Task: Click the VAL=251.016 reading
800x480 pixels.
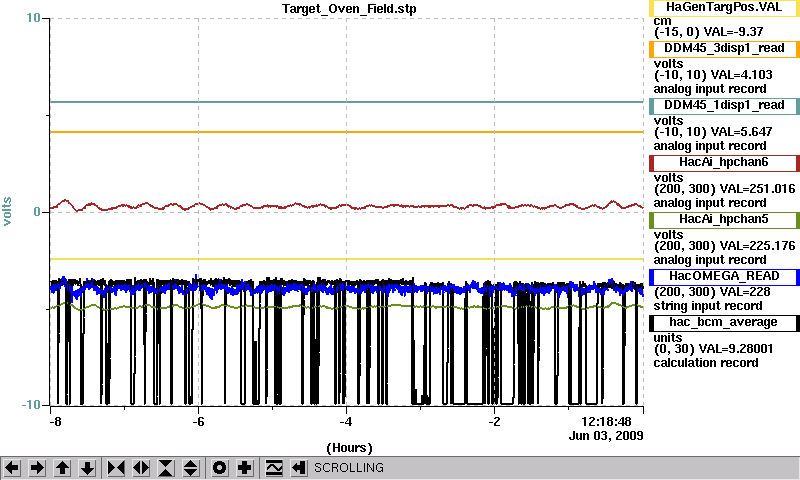Action: (x=758, y=189)
